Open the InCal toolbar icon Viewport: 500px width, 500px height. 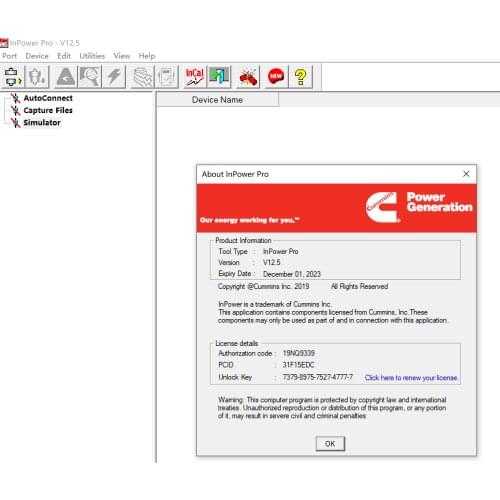195,77
